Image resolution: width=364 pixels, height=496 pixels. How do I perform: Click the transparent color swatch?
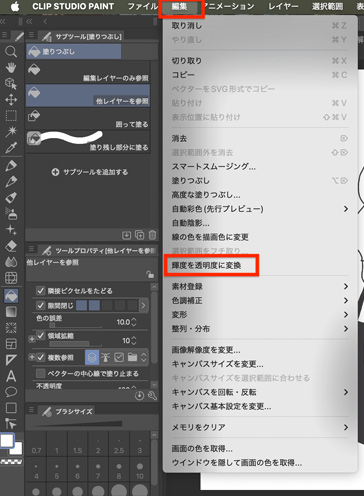12,462
